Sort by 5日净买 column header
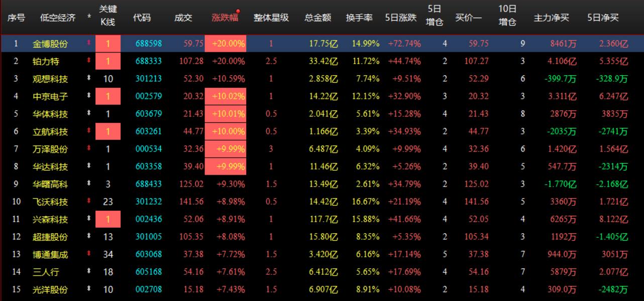The image size is (644, 301). coord(603,18)
